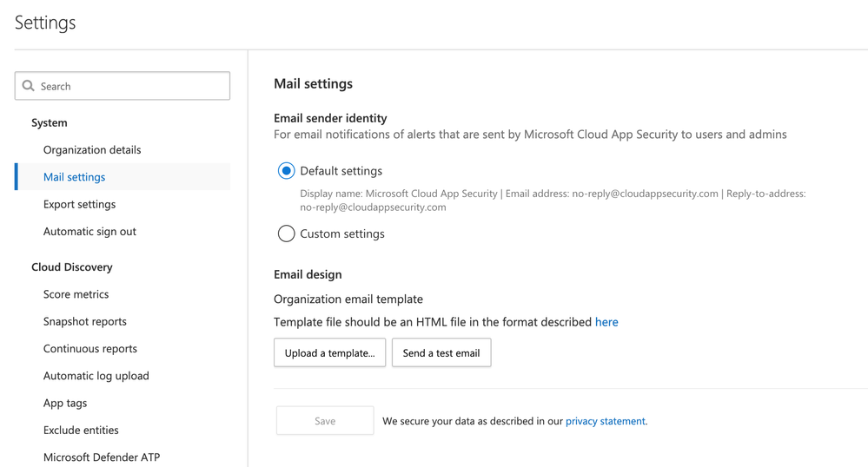Open Continuous reports settings
Image resolution: width=868 pixels, height=467 pixels.
pyautogui.click(x=90, y=349)
